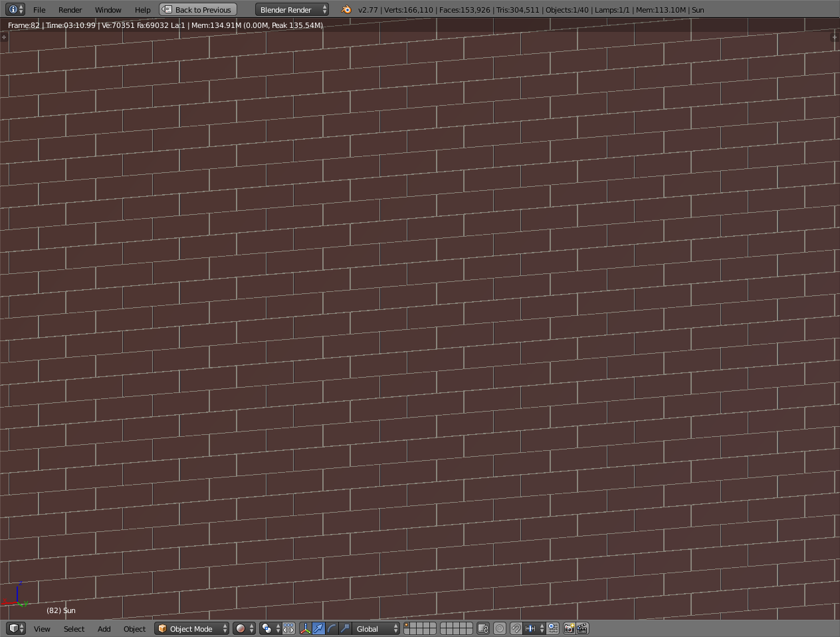This screenshot has height=637, width=840.
Task: Toggle the 3D manipulator widget
Action: point(305,628)
